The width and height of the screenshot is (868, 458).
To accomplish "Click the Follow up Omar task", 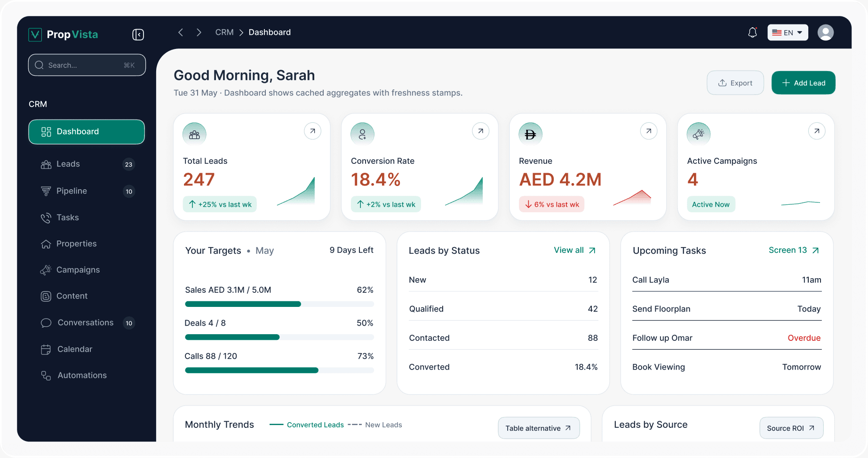I will coord(727,338).
